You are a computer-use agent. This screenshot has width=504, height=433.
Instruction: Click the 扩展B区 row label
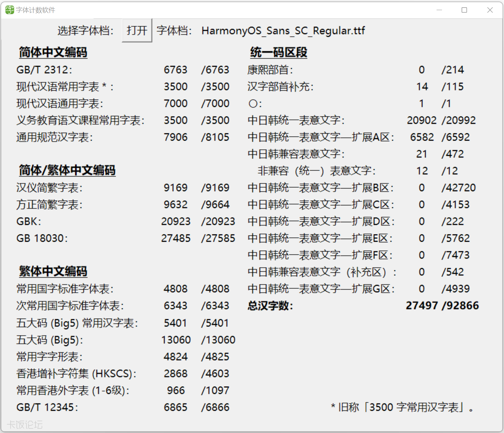(321, 188)
